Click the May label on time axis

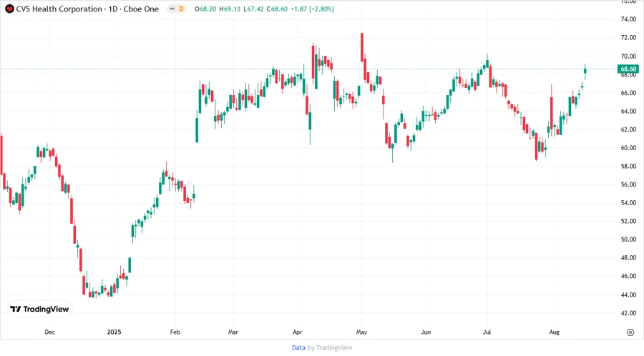[361, 332]
